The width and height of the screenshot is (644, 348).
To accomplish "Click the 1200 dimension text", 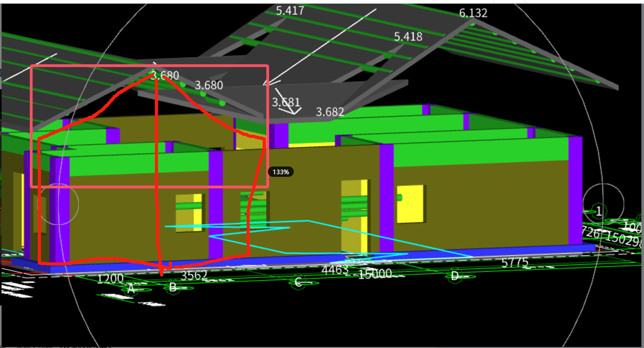I will click(x=110, y=279).
